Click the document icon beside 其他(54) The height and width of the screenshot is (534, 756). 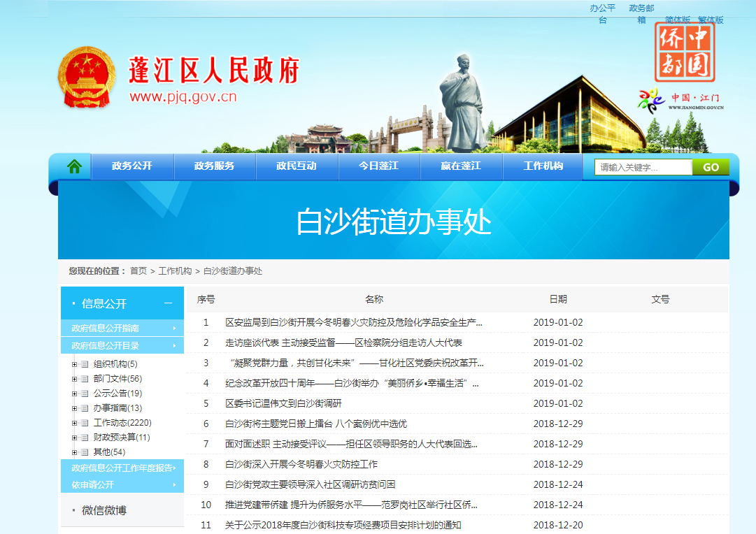click(84, 452)
